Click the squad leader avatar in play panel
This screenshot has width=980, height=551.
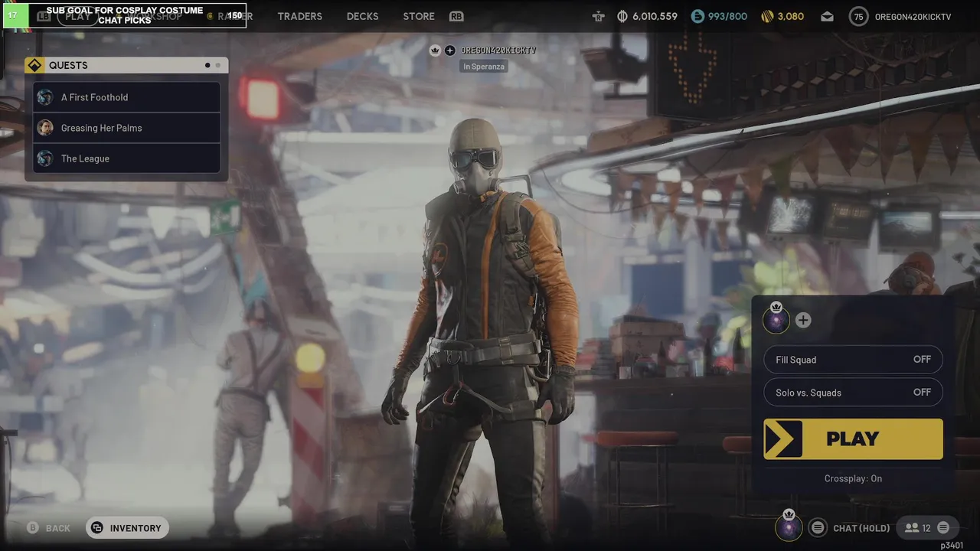coord(776,319)
